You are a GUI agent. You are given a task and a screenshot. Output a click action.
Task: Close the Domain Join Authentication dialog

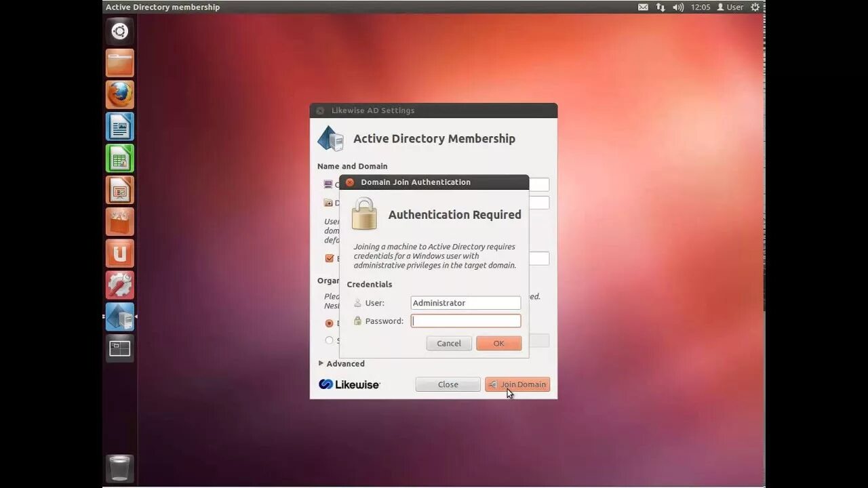pyautogui.click(x=350, y=182)
